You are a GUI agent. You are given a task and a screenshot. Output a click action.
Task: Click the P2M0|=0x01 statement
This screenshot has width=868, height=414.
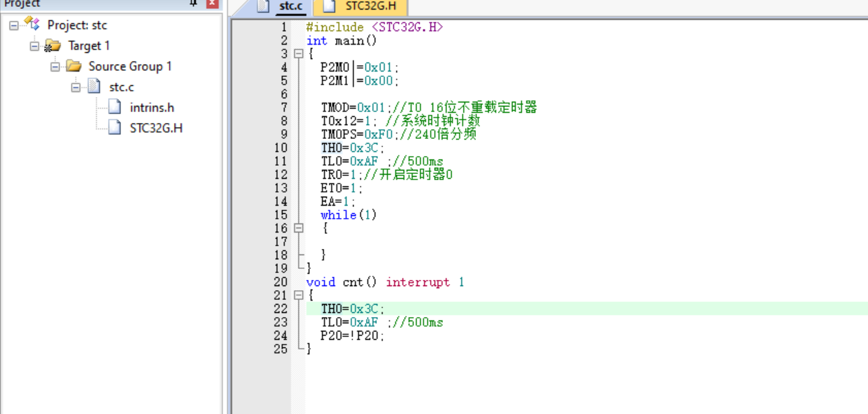coord(360,67)
